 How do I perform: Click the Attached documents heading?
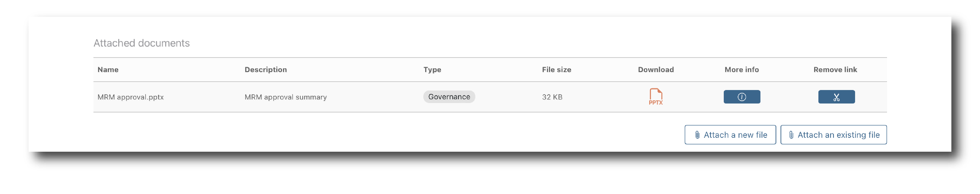141,43
